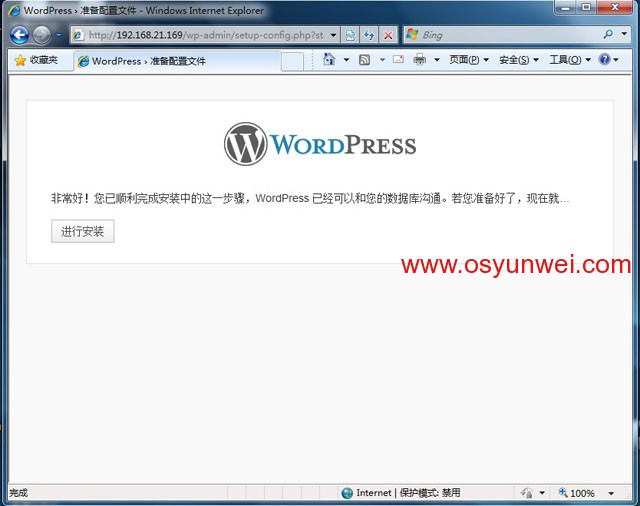Expand the Home icon dropdown arrow
This screenshot has width=640, height=506.
(x=347, y=60)
